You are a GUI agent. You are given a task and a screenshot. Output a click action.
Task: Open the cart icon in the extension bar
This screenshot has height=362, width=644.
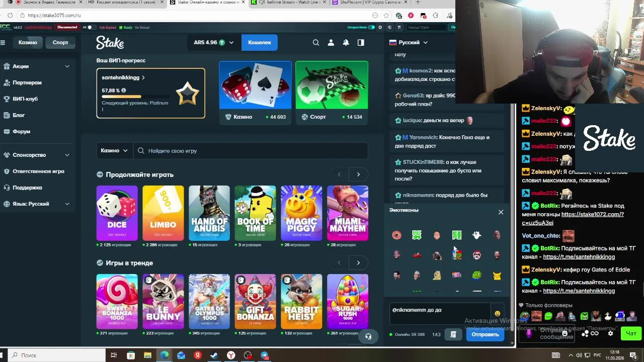[399, 27]
